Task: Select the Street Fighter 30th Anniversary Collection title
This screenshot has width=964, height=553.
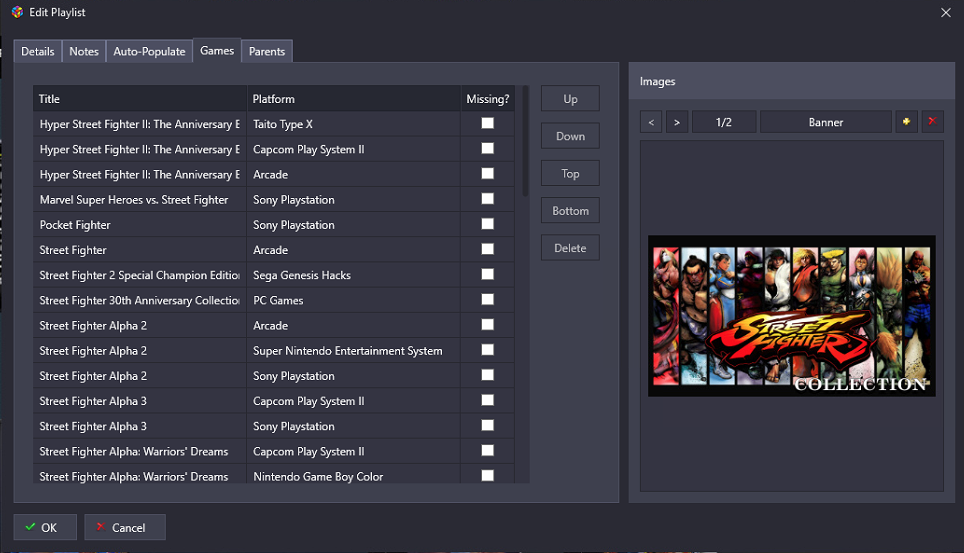Action: click(x=140, y=300)
